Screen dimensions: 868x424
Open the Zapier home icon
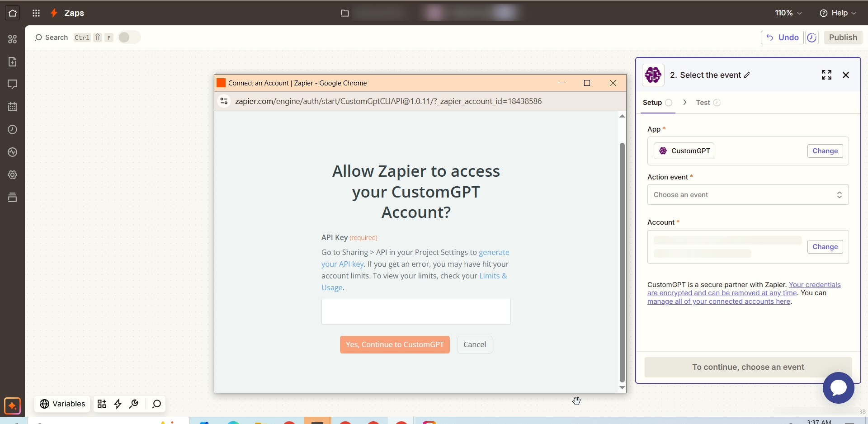13,13
